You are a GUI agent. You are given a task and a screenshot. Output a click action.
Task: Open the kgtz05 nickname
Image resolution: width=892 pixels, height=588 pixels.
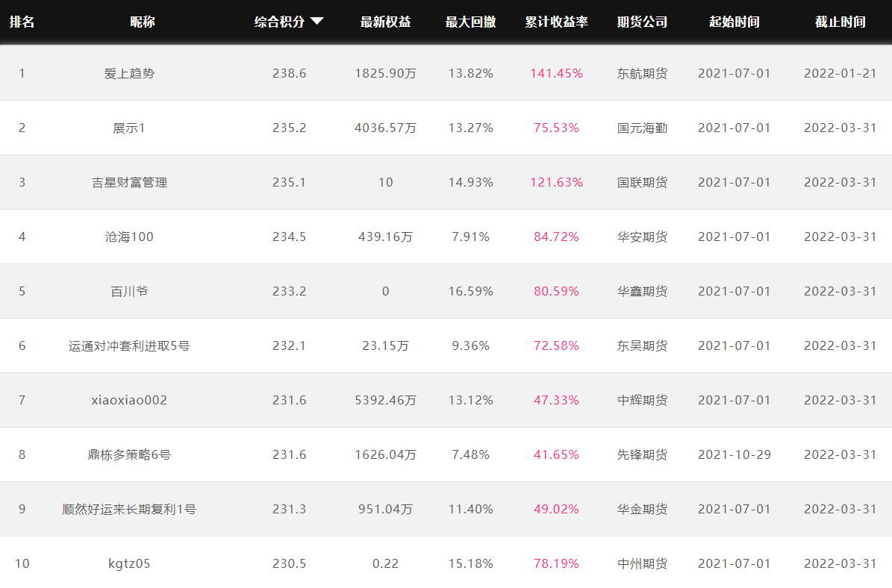(129, 563)
